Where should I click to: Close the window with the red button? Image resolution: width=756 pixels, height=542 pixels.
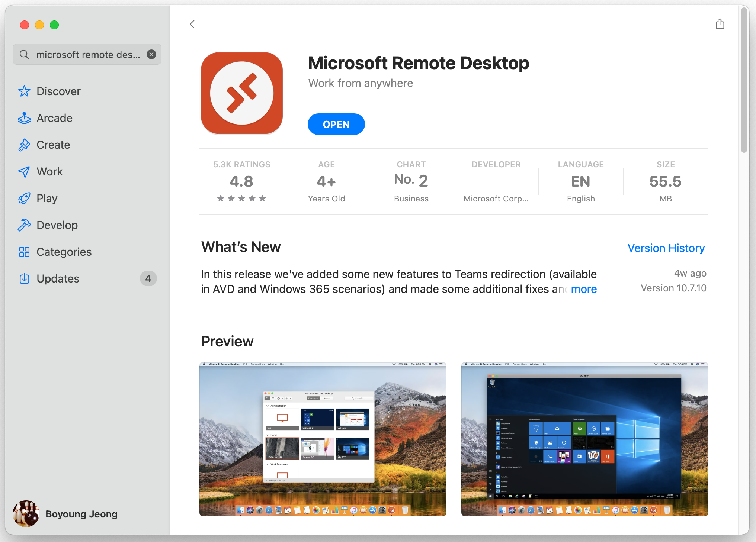[25, 25]
